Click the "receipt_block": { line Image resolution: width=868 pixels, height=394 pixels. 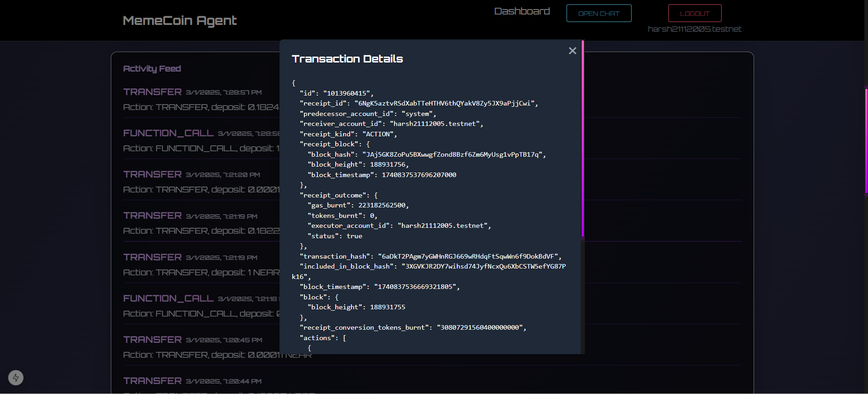[x=335, y=144]
